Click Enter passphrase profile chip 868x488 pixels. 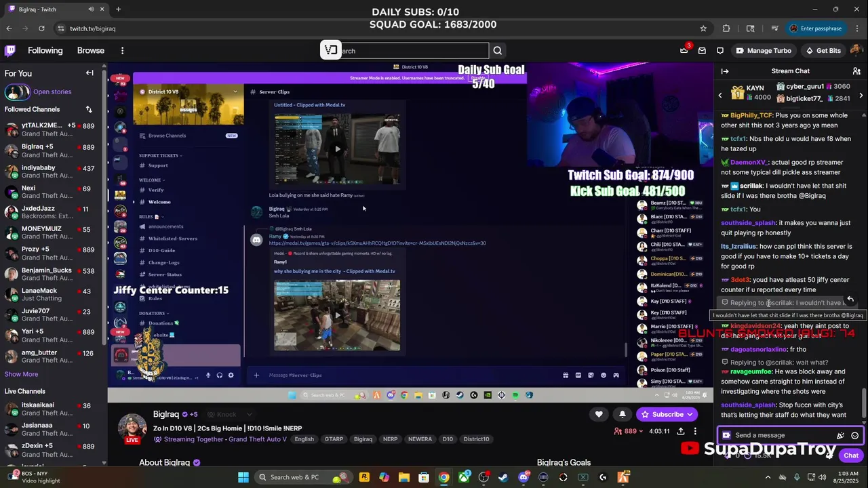815,28
